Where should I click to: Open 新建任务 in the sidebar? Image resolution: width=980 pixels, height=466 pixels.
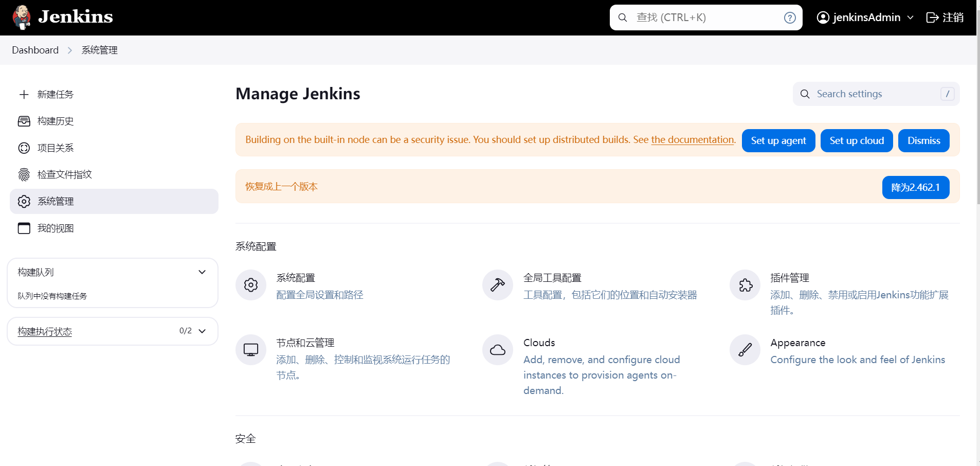[x=114, y=94]
